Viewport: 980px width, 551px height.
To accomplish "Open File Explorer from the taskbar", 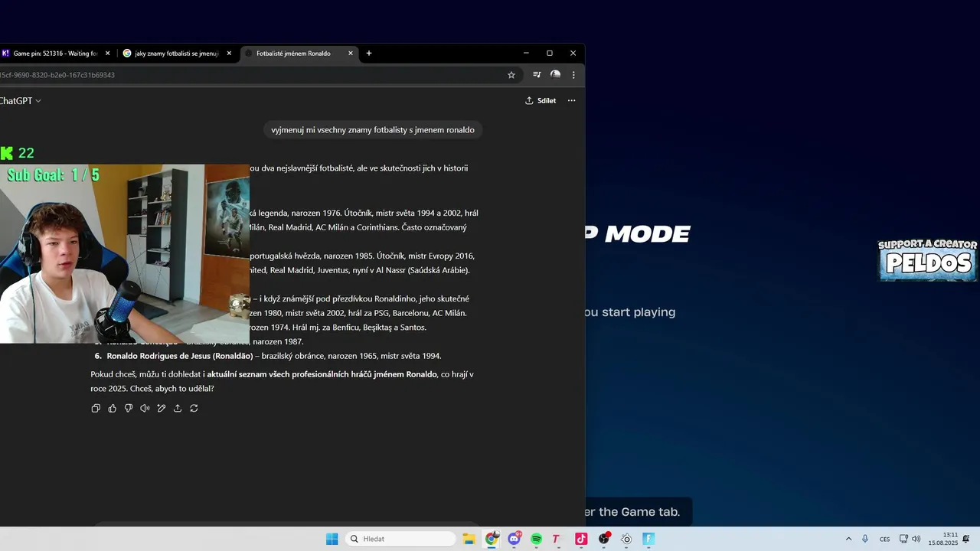I will tap(469, 539).
